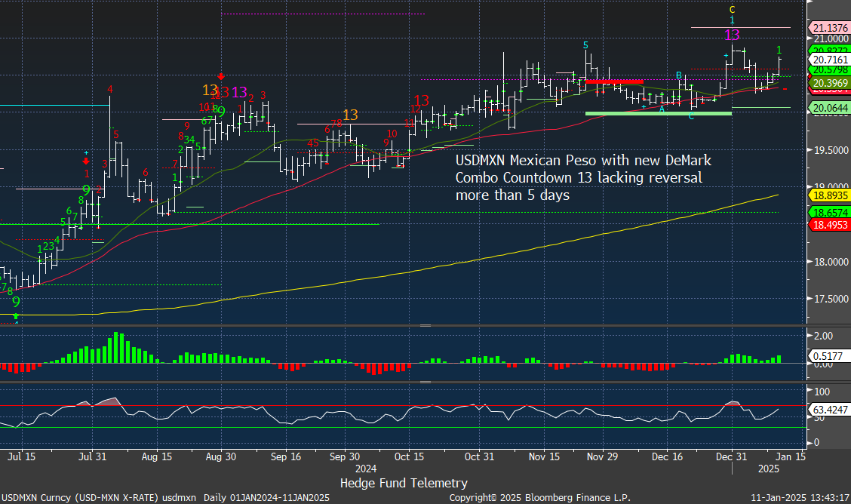Select the white 20.7161 last price label
Screen dimensions: 851x504
click(828, 59)
